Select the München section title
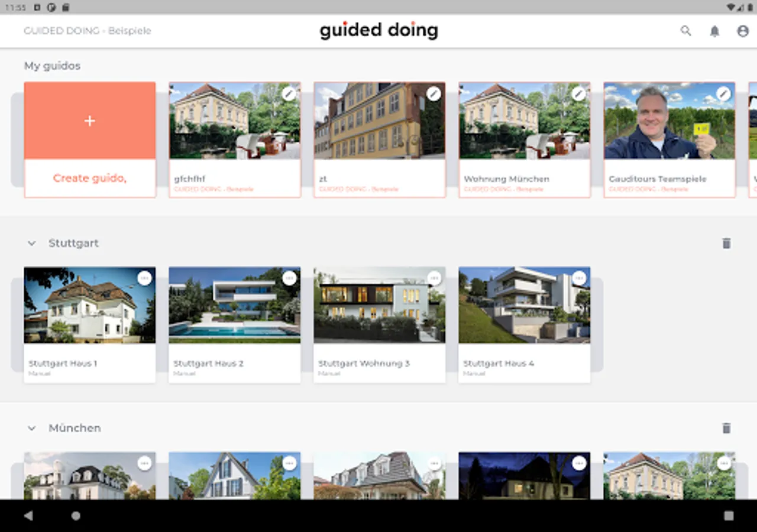Image resolution: width=757 pixels, height=532 pixels. 75,428
